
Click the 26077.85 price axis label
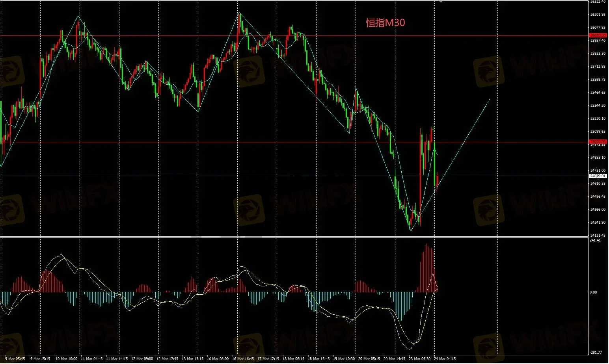pyautogui.click(x=598, y=28)
